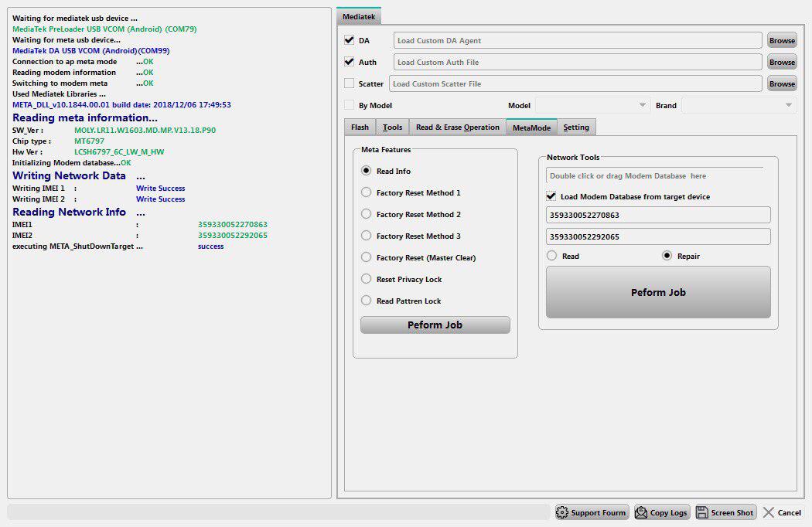Click the Screen Shot floppy disk icon
Image resolution: width=812 pixels, height=527 pixels.
point(702,512)
